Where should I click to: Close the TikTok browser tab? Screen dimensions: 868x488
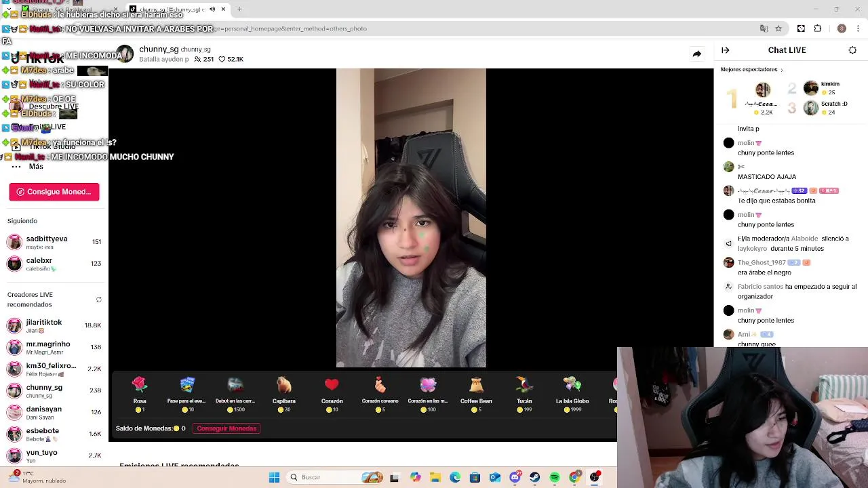tap(223, 9)
